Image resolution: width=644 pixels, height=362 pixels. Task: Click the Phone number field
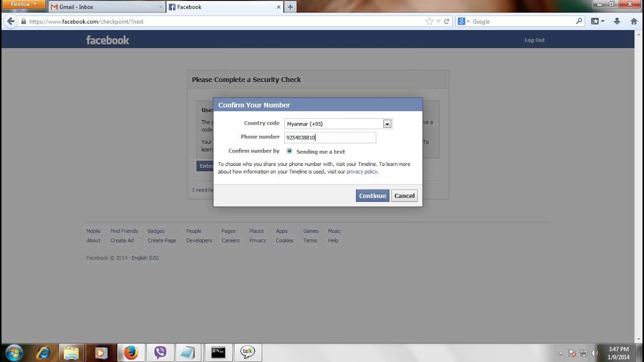coord(330,137)
